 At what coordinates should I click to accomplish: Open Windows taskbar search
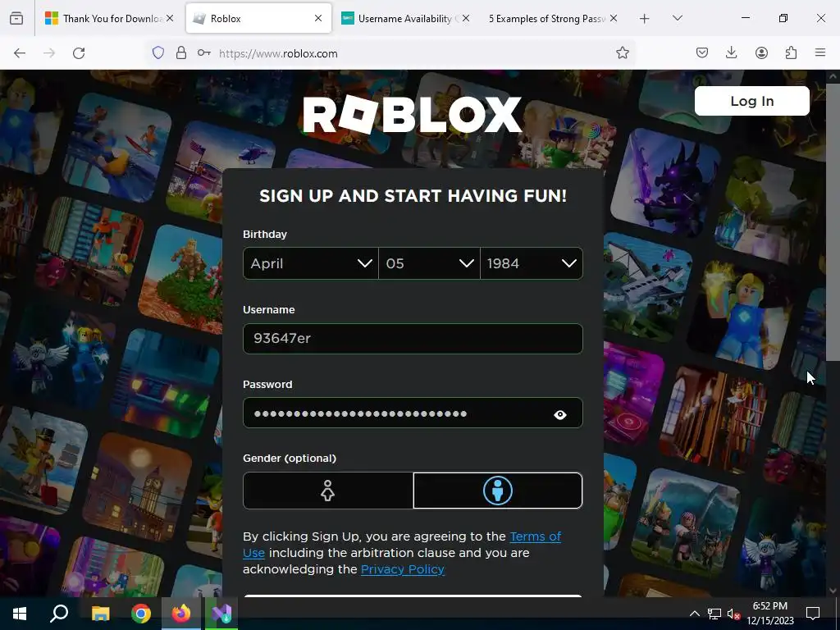(x=59, y=613)
